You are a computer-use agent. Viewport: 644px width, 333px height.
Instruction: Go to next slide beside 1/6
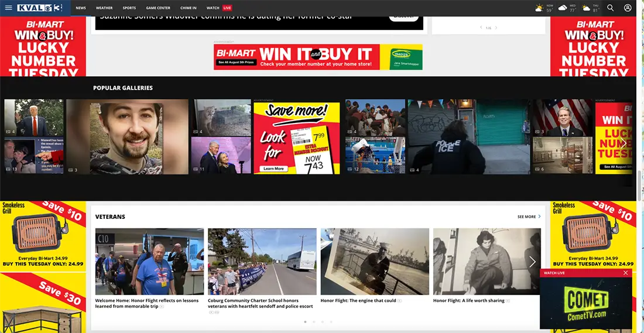(x=496, y=28)
